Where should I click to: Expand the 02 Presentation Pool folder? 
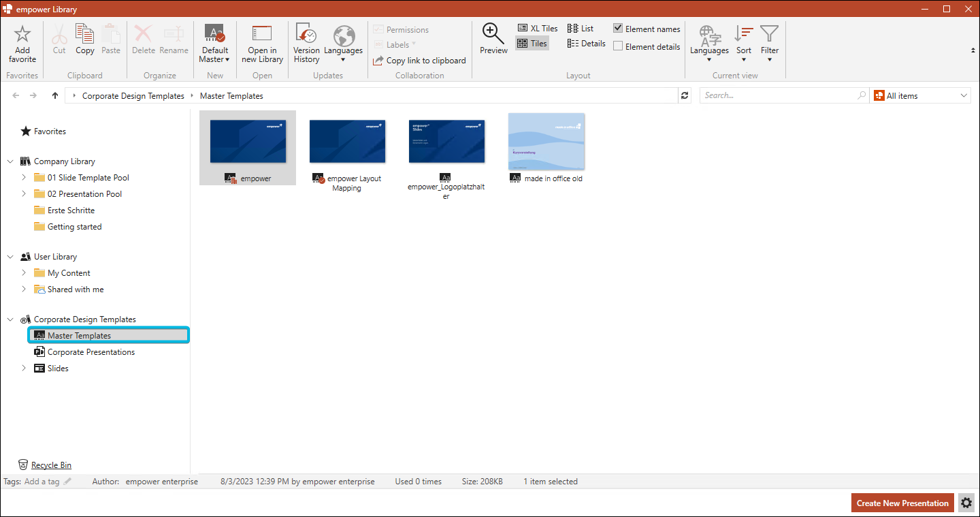[24, 194]
